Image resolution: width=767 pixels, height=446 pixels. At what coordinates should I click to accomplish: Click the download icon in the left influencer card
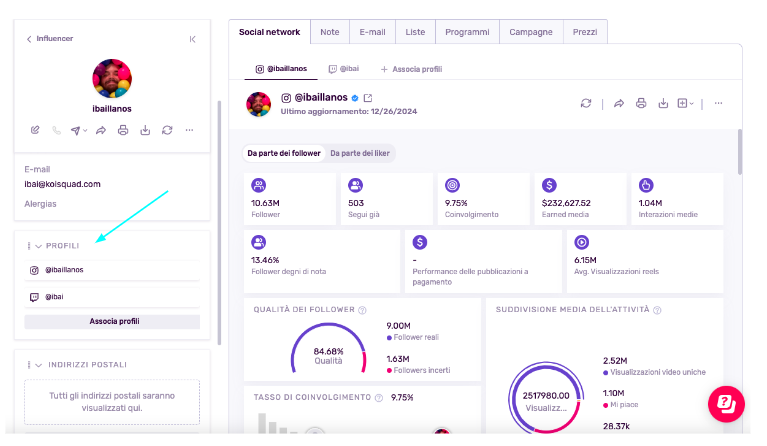click(x=145, y=130)
